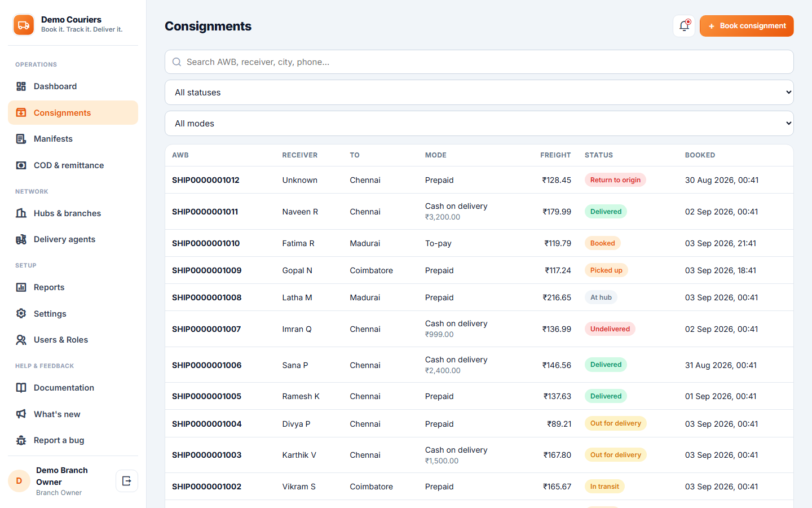Screen dimensions: 812x508
Task: Open COD & remittance page label
Action: tap(69, 165)
